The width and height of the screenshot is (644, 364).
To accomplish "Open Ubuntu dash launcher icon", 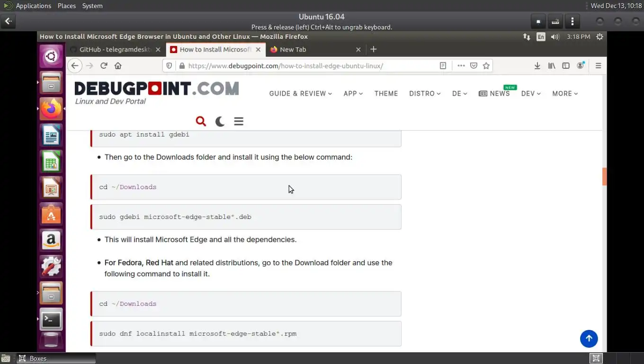I will tap(51, 57).
